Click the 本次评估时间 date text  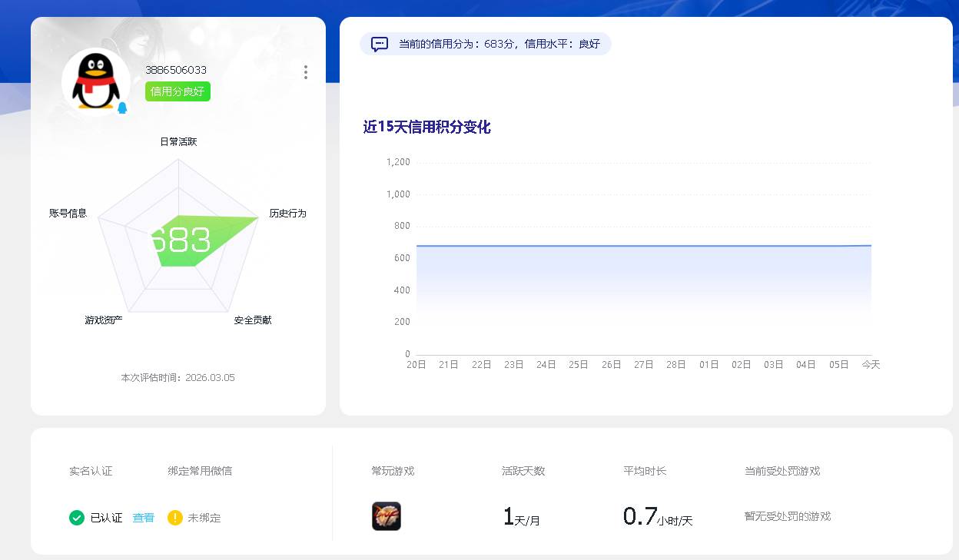click(178, 377)
